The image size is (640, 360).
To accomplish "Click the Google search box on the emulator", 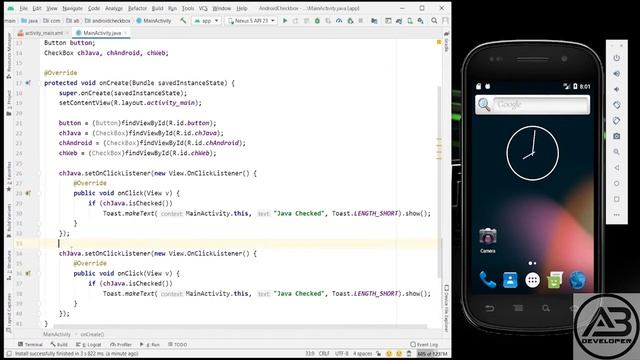I will (532, 104).
